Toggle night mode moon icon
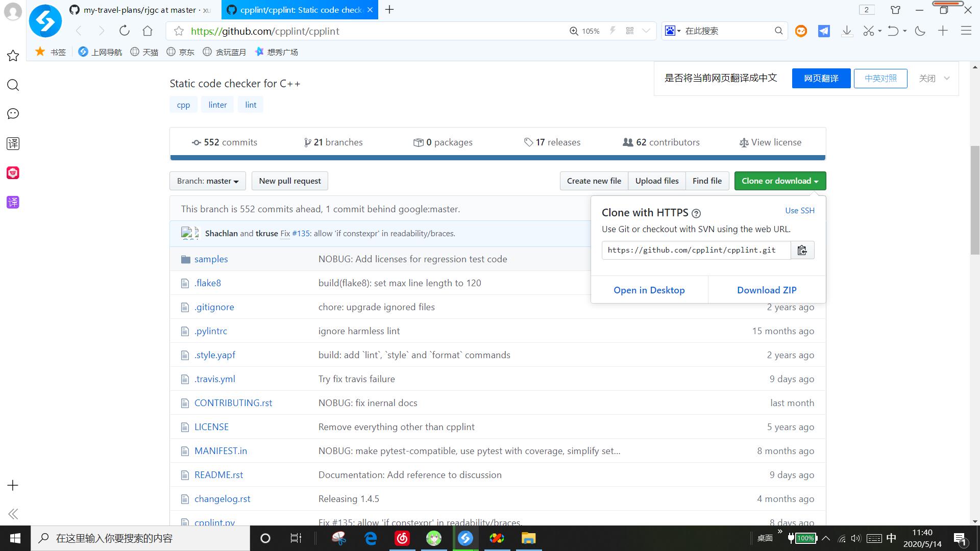The height and width of the screenshot is (551, 980). (920, 31)
